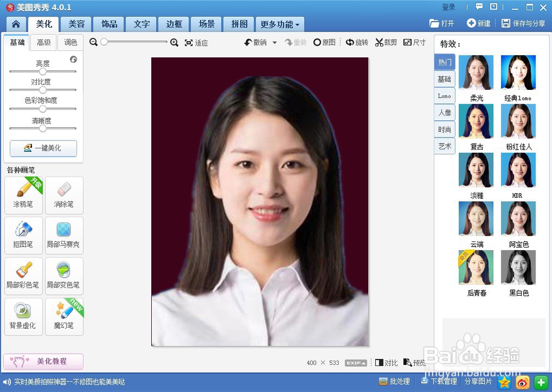Open the 尺寸 resize tool
The image size is (552, 392).
coord(415,42)
